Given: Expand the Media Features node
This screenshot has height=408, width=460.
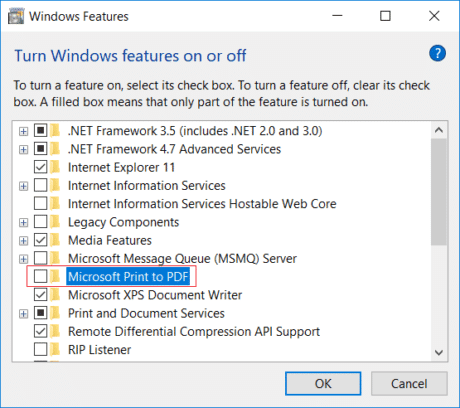Looking at the screenshot, I should (23, 241).
